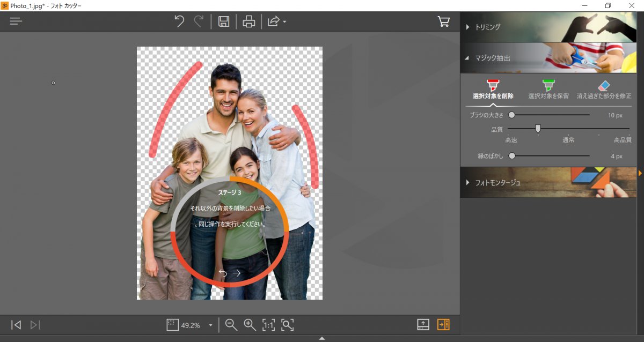This screenshot has height=342, width=644.
Task: Open the share export dropdown arrow
Action: [284, 22]
